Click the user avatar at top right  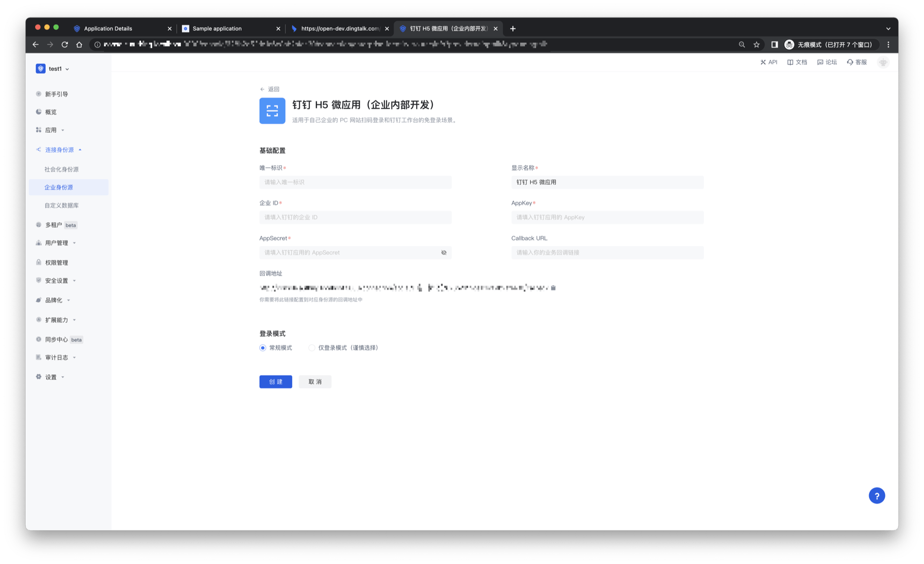(x=883, y=62)
